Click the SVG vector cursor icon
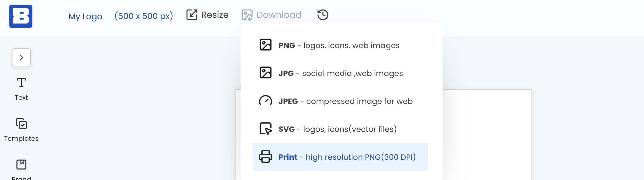The image size is (644, 180). point(265,129)
